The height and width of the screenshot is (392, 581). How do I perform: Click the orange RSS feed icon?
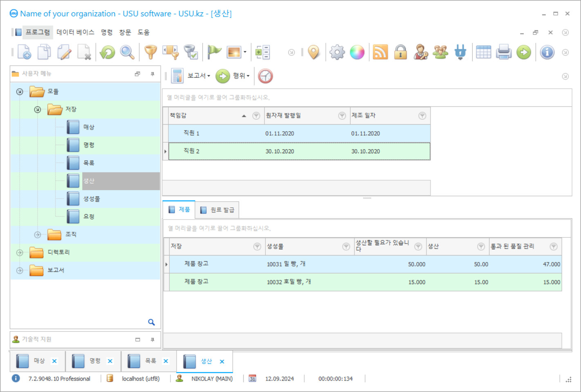tap(380, 52)
